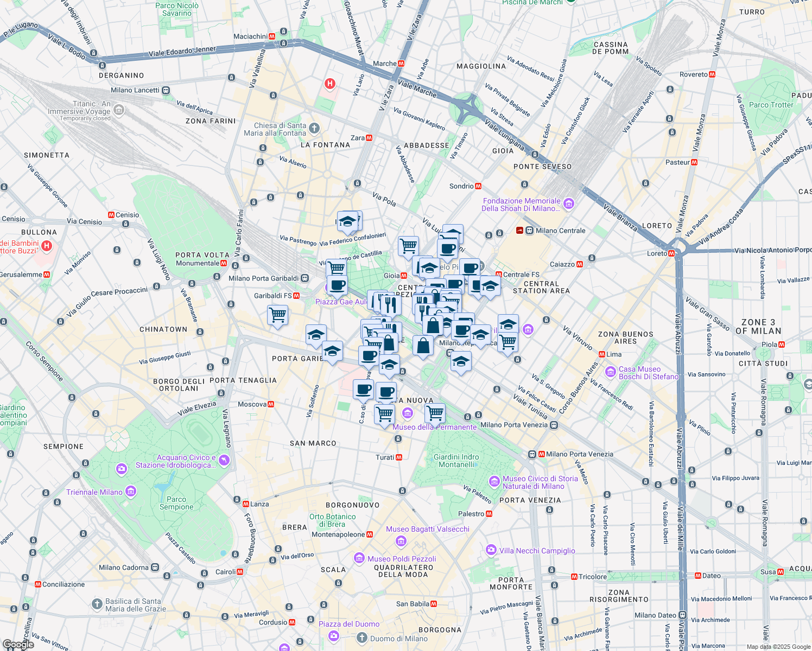812x651 pixels.
Task: Click the Moscova metro station icon
Action: point(271,404)
